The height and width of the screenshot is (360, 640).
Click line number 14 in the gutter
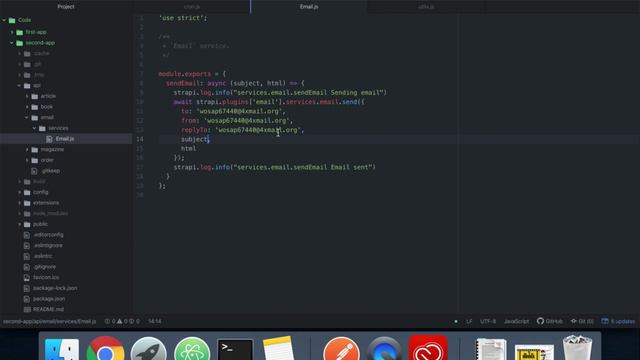coord(140,139)
